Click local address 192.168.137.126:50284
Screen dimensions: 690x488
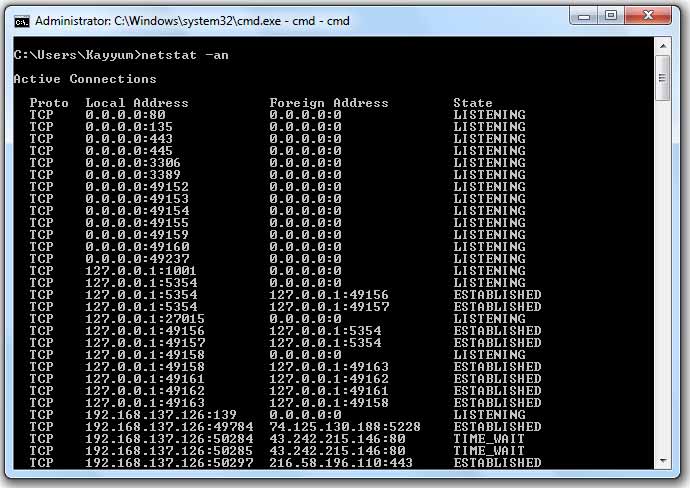point(169,439)
